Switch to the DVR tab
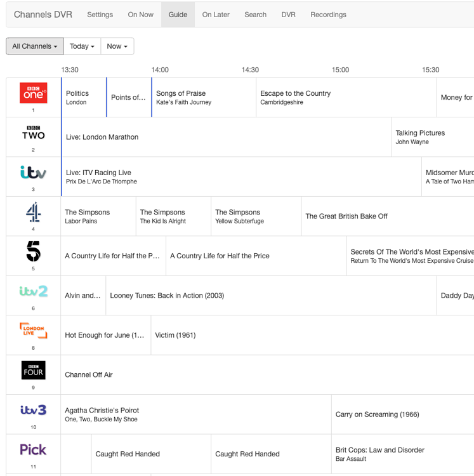The height and width of the screenshot is (476, 474). [288, 15]
